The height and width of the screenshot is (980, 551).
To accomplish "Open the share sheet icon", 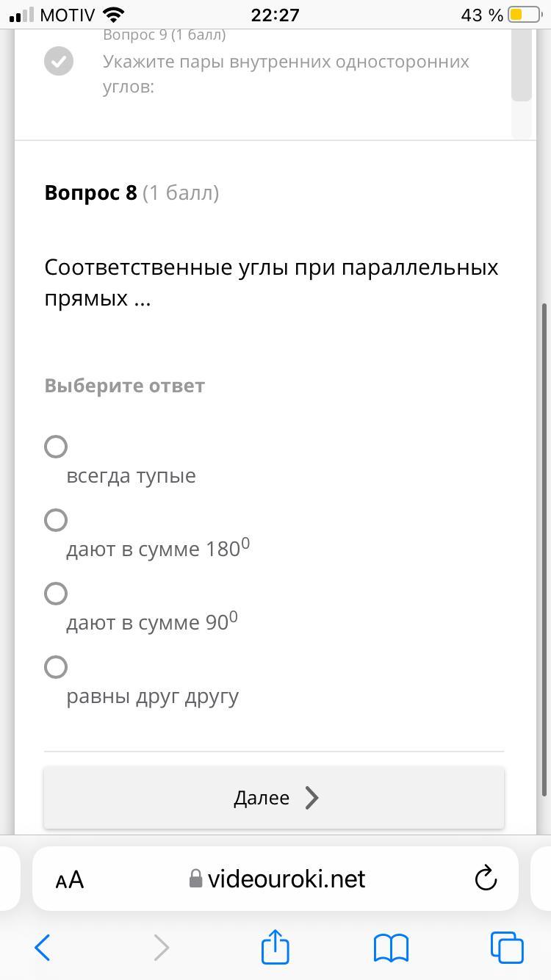I will coord(275,946).
